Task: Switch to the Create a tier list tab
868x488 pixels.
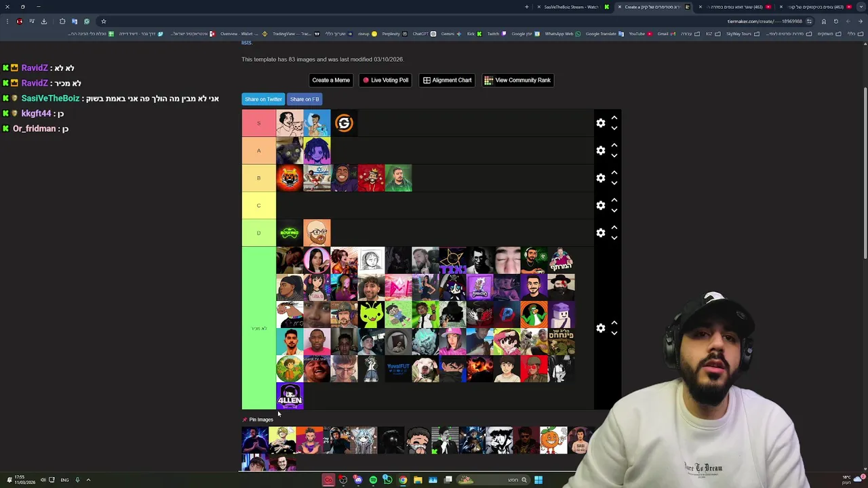Action: [654, 7]
